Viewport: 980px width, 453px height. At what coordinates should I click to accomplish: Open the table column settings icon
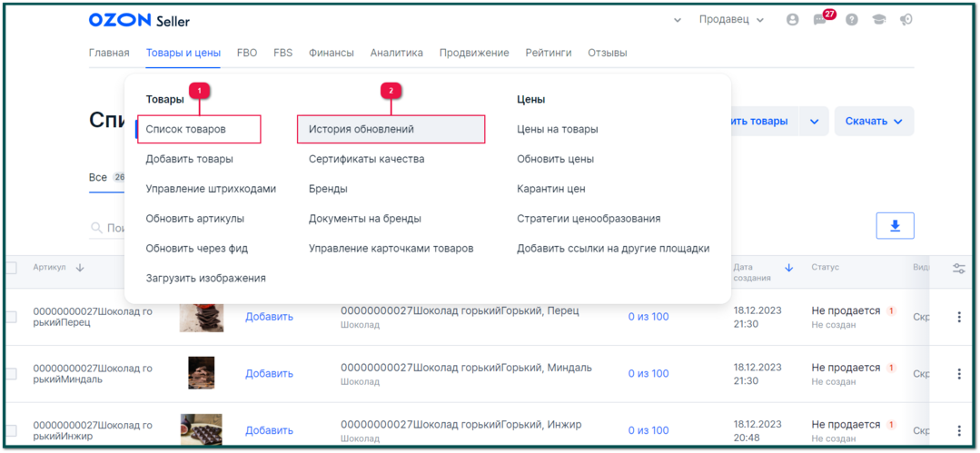point(959,269)
